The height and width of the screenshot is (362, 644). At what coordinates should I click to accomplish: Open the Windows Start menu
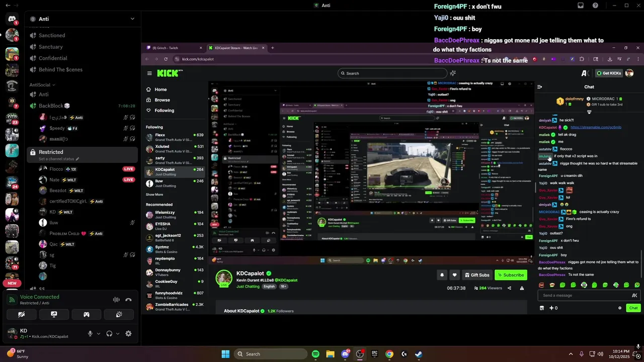pyautogui.click(x=225, y=354)
